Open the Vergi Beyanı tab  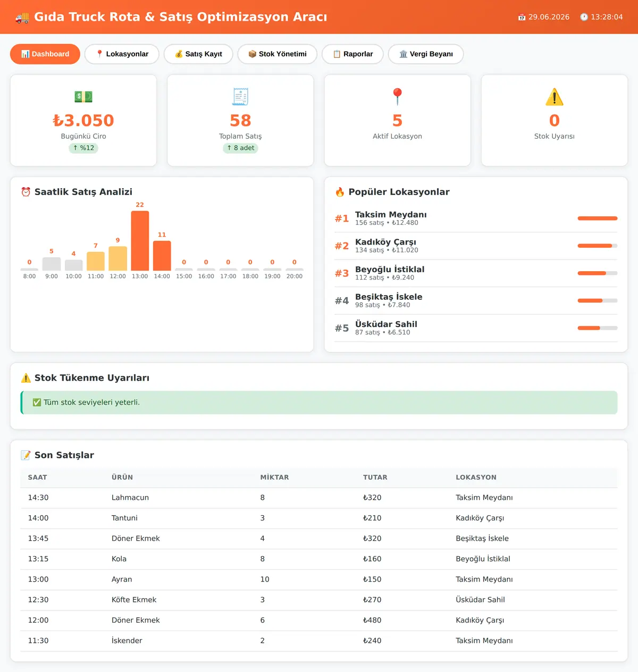[426, 54]
